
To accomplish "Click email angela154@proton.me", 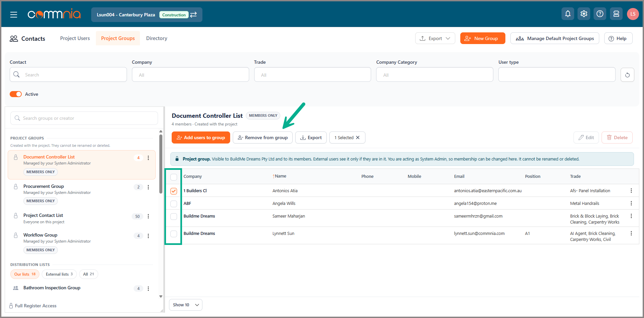I will (475, 204).
